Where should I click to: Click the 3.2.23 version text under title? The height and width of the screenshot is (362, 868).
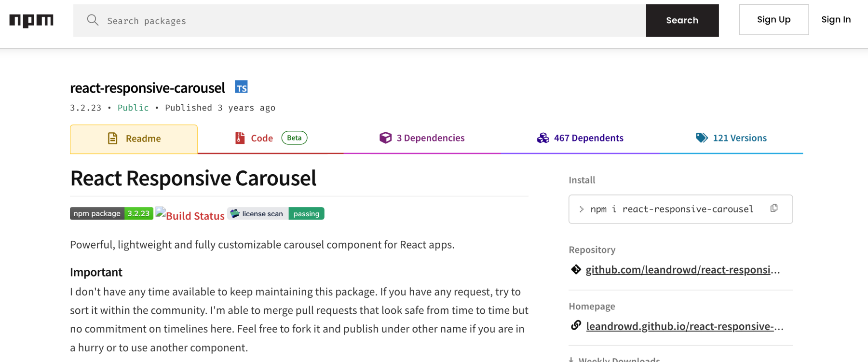pos(86,108)
